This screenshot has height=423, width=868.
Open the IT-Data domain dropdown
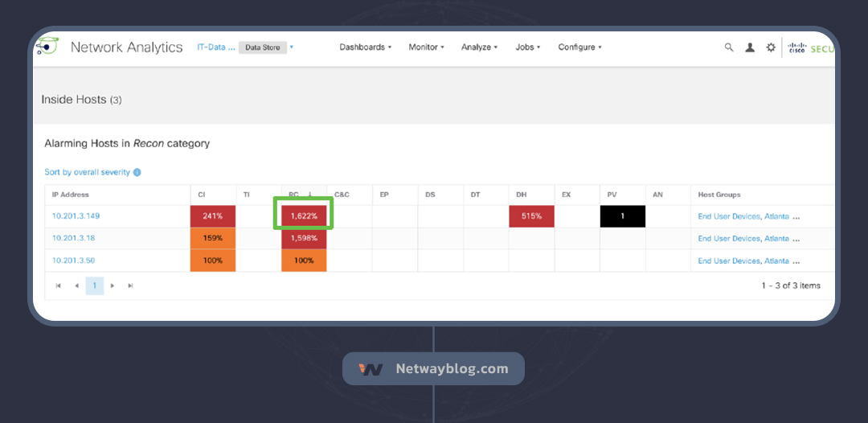pos(291,47)
